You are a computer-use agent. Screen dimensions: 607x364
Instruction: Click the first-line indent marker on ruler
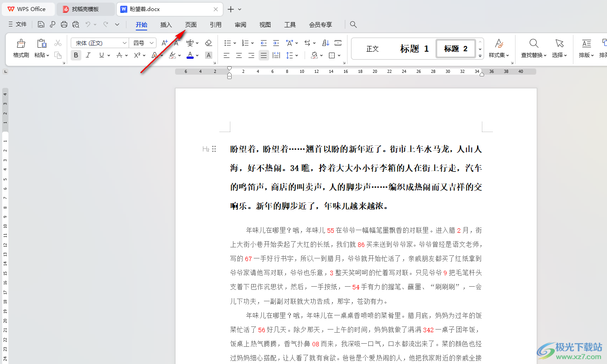point(229,68)
